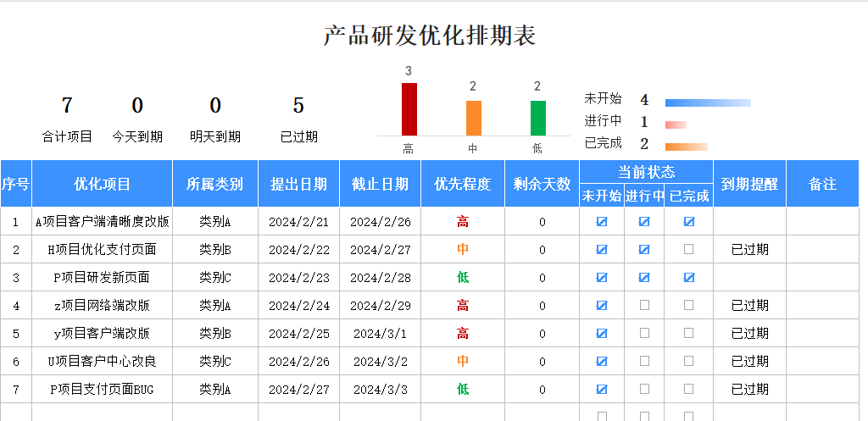The width and height of the screenshot is (868, 421).
Task: Select deadline cell 2024/3/3
Action: pyautogui.click(x=381, y=390)
